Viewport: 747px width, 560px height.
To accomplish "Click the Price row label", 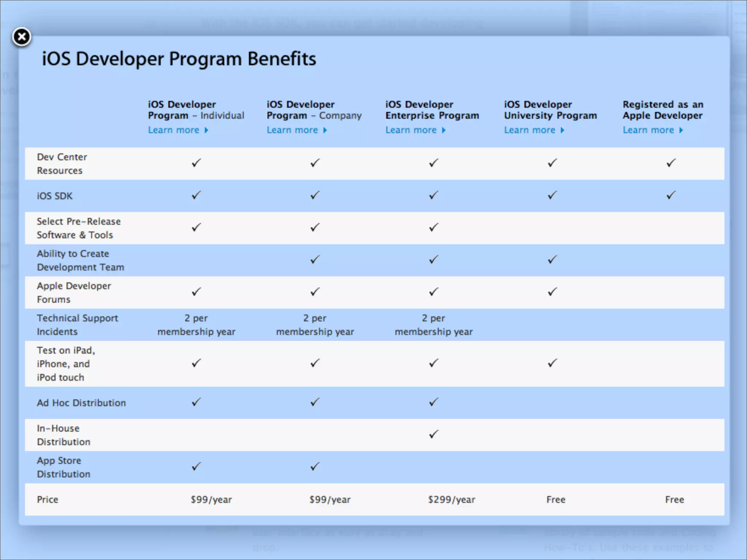I will click(47, 499).
